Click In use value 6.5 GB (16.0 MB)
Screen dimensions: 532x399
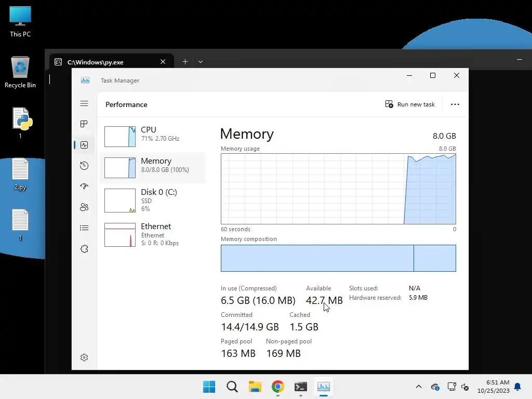258,300
